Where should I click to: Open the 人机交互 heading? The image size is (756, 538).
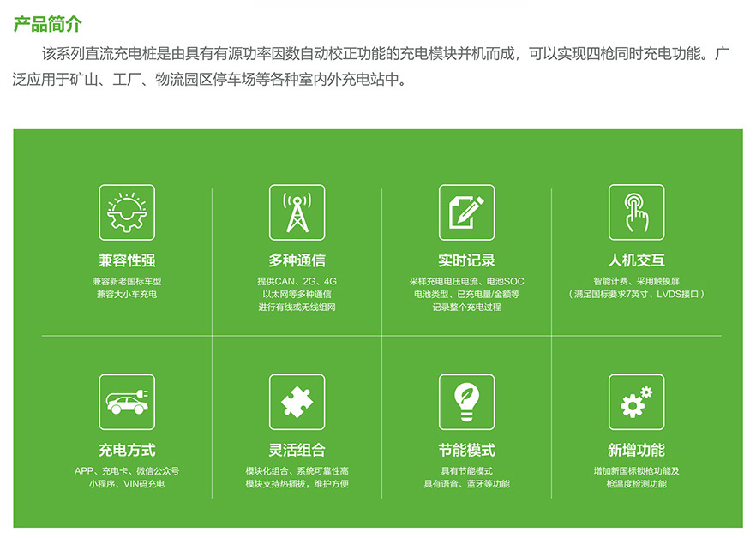[x=636, y=260]
